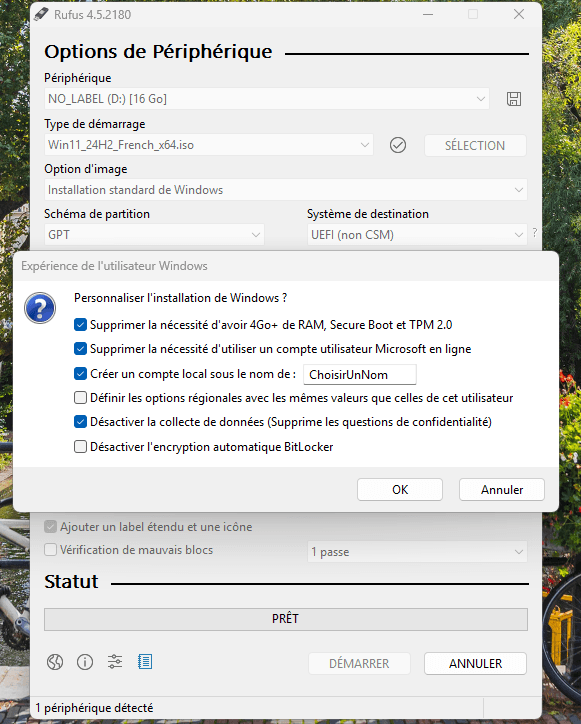Screen dimensions: 581x724
Task: Open the Schéma de partition GPT dropdown
Action: (154, 235)
